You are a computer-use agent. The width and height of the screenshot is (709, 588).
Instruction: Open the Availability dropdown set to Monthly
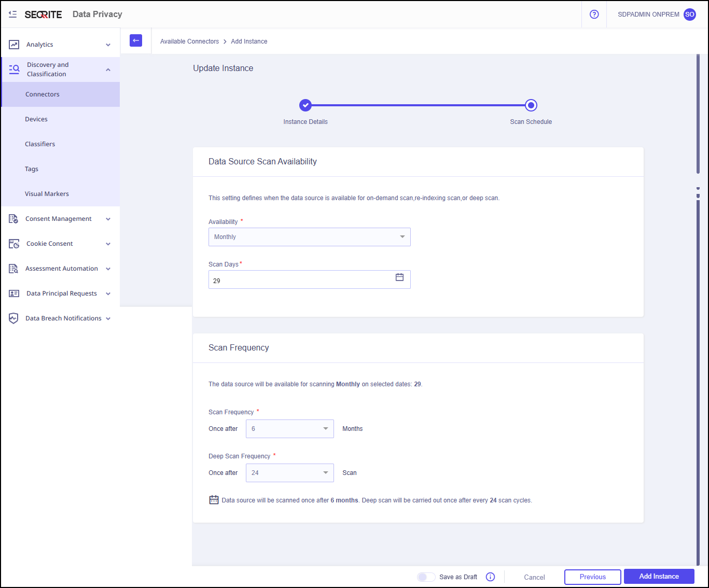[x=309, y=237]
